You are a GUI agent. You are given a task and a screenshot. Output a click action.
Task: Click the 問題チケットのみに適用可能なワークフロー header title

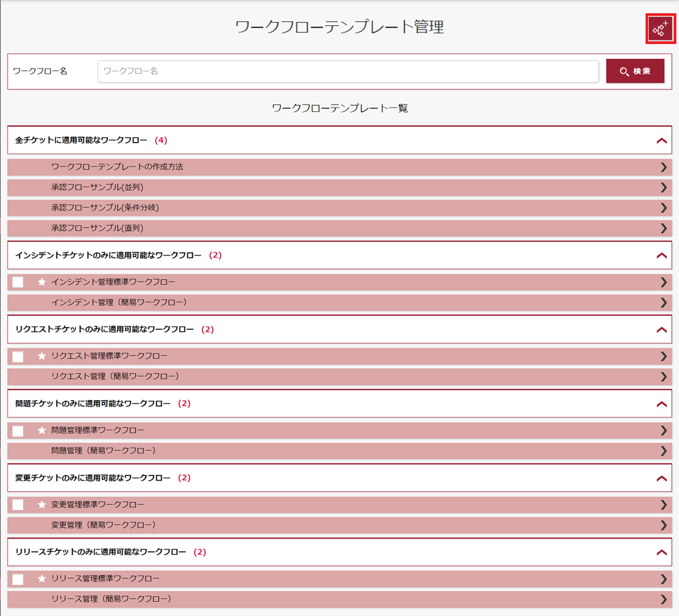[93, 404]
